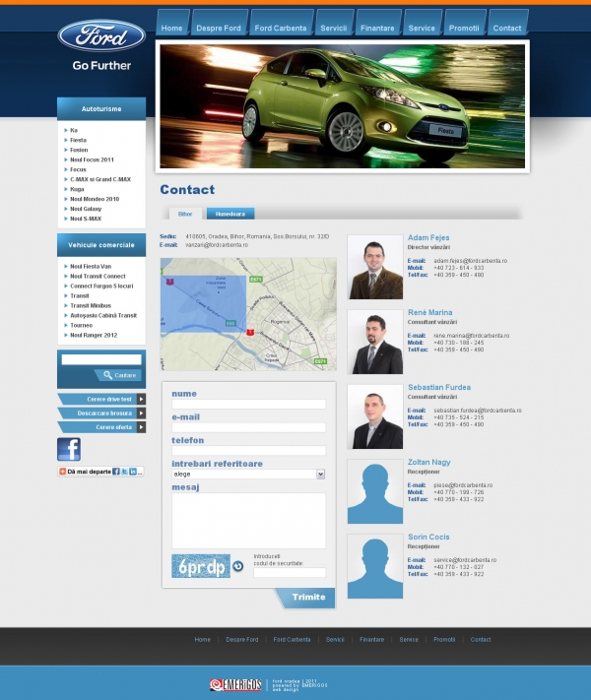Open Noul S-MAX link
Screen dimensions: 591x700
coord(86,219)
